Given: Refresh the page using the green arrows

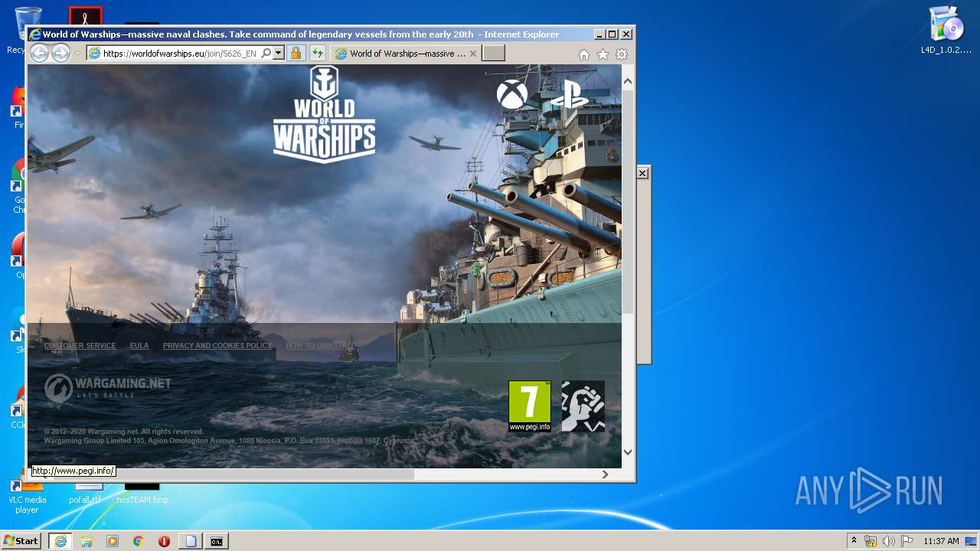Looking at the screenshot, I should (x=317, y=54).
